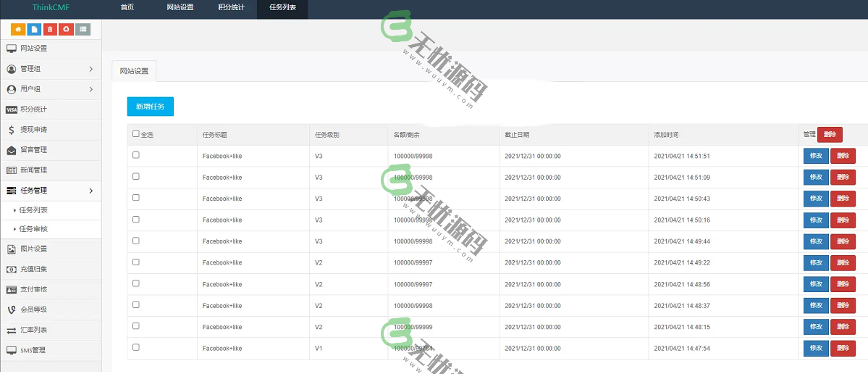The width and height of the screenshot is (868, 374).
Task: Go to 首页 in top navigation
Action: pyautogui.click(x=127, y=8)
